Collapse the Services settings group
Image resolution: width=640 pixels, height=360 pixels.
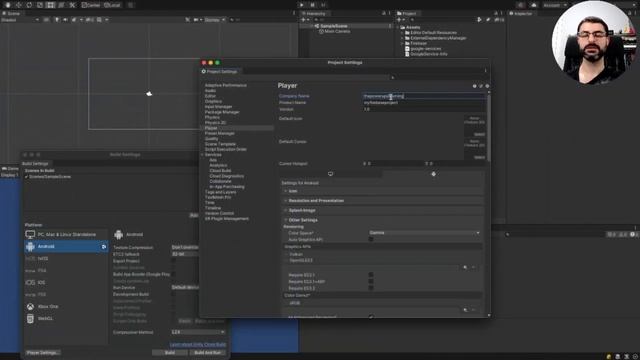point(202,155)
